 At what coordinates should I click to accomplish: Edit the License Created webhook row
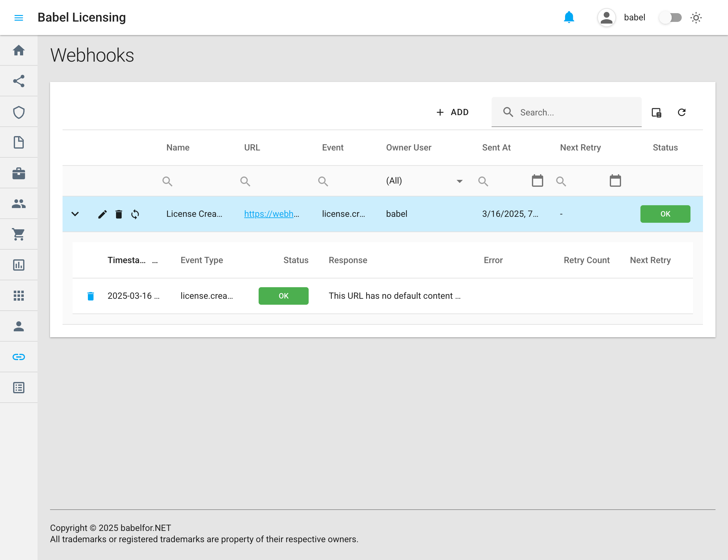[102, 214]
